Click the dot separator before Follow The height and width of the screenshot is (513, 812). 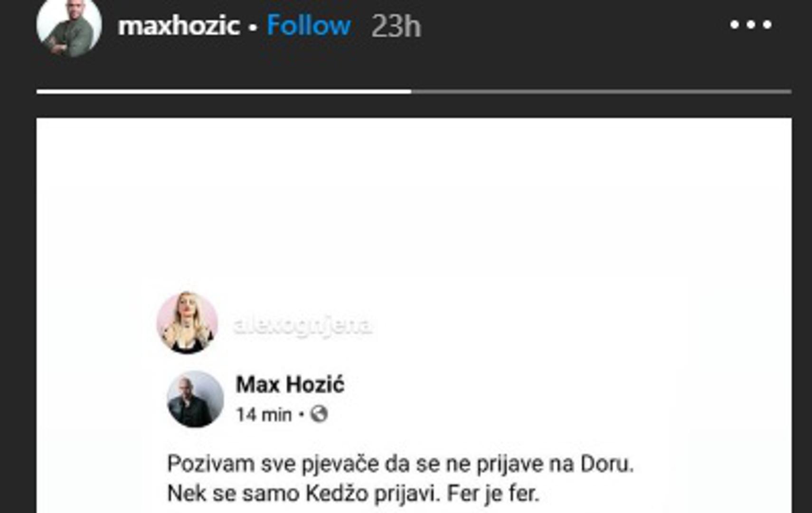253,28
